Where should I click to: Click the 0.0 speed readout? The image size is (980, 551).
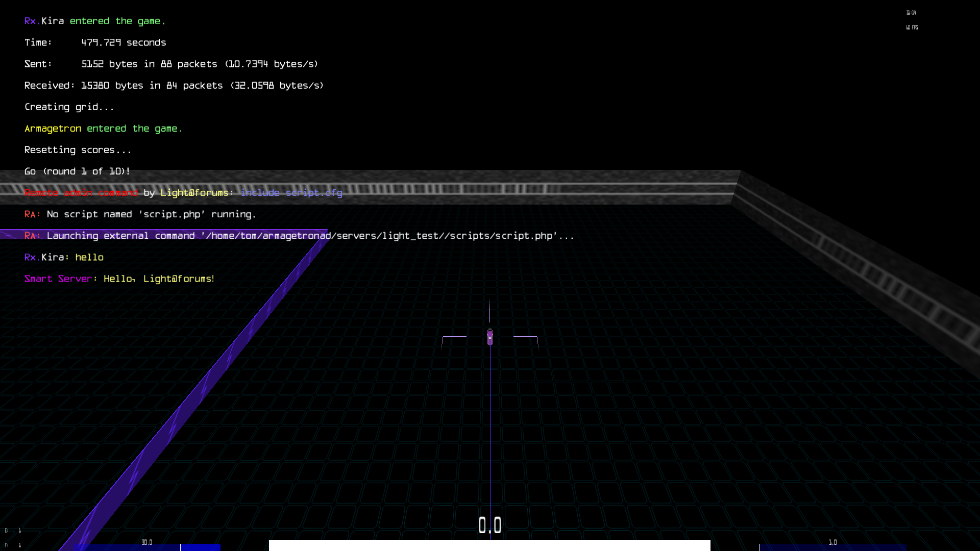489,525
